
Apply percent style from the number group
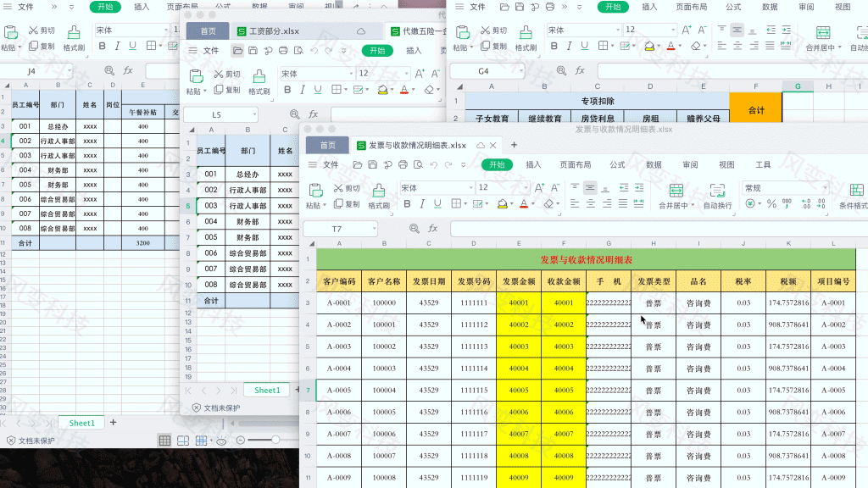771,202
